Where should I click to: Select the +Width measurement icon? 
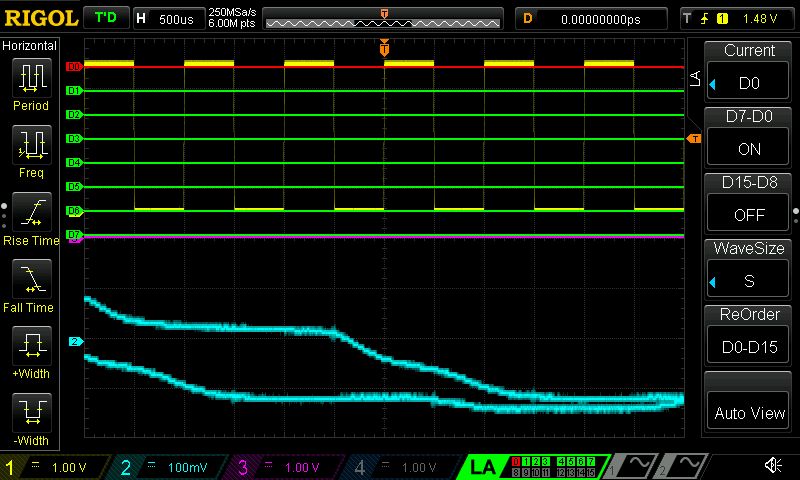click(x=32, y=346)
